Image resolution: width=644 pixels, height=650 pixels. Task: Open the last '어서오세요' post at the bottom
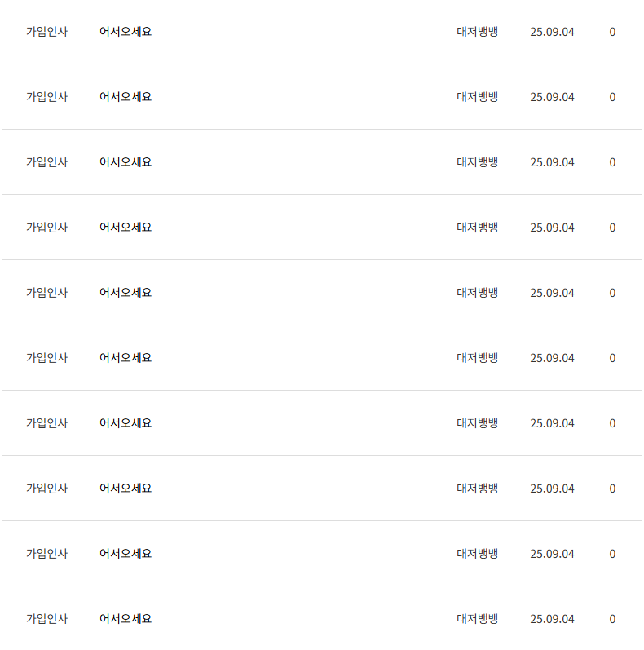[126, 619]
